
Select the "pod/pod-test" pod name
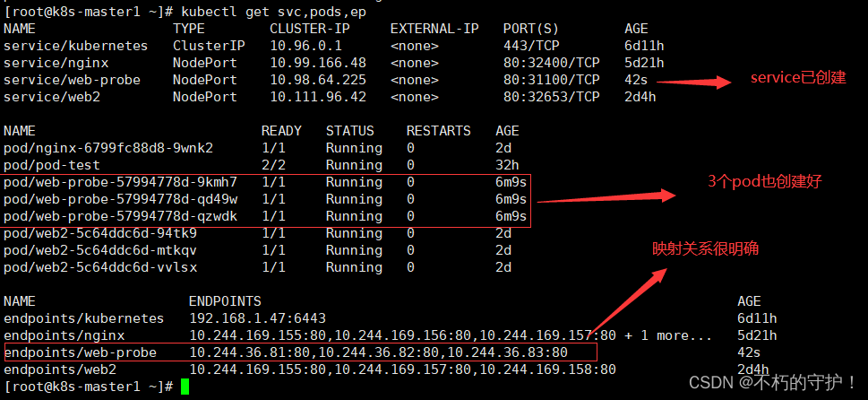pos(52,165)
